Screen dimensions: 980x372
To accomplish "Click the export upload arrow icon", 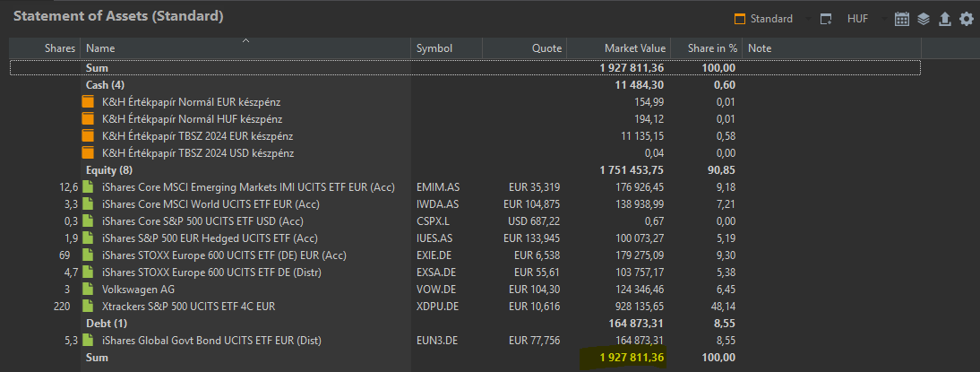I will (945, 20).
